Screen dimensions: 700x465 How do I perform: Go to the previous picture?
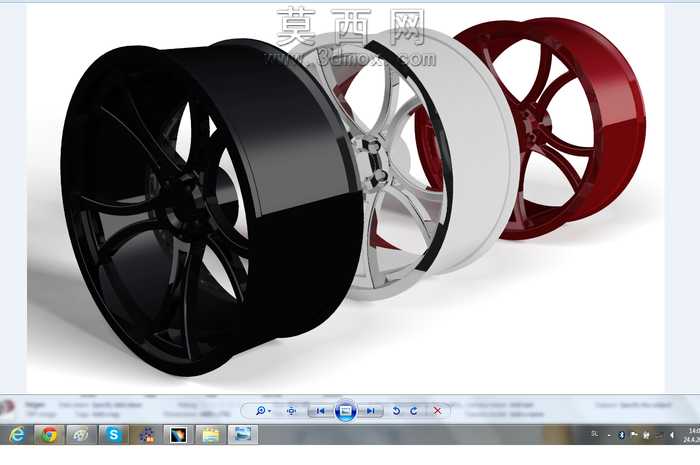tap(321, 411)
